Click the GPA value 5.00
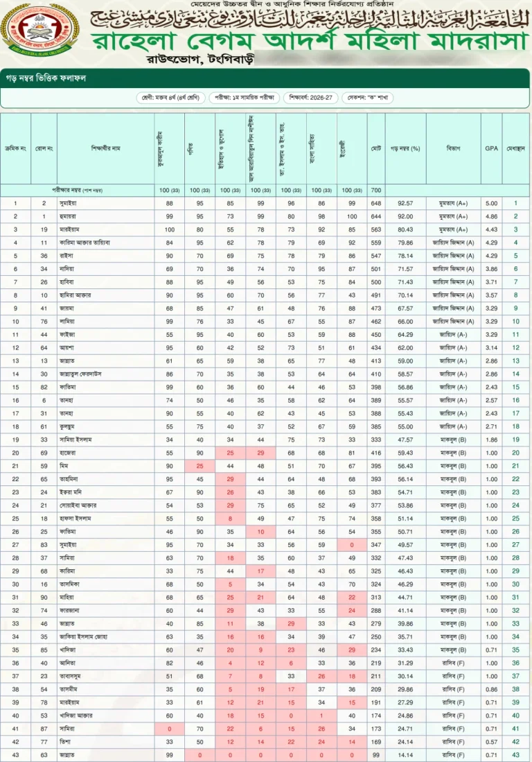The width and height of the screenshot is (532, 762). pyautogui.click(x=491, y=203)
